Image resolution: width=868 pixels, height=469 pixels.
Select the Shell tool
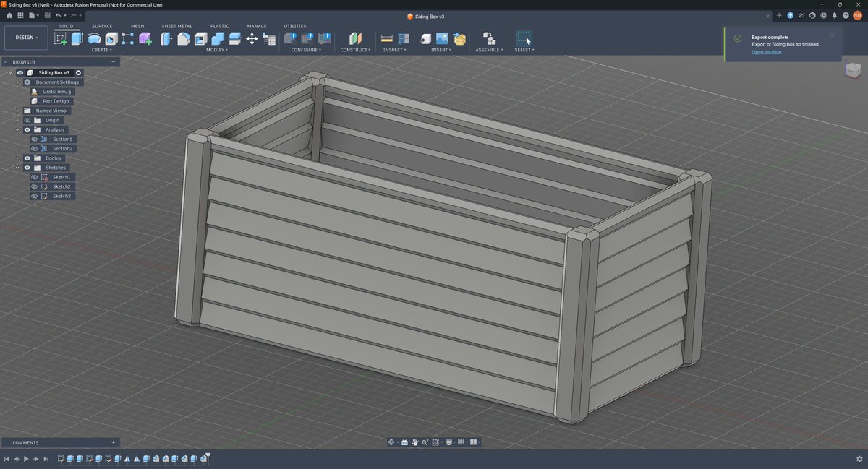200,39
